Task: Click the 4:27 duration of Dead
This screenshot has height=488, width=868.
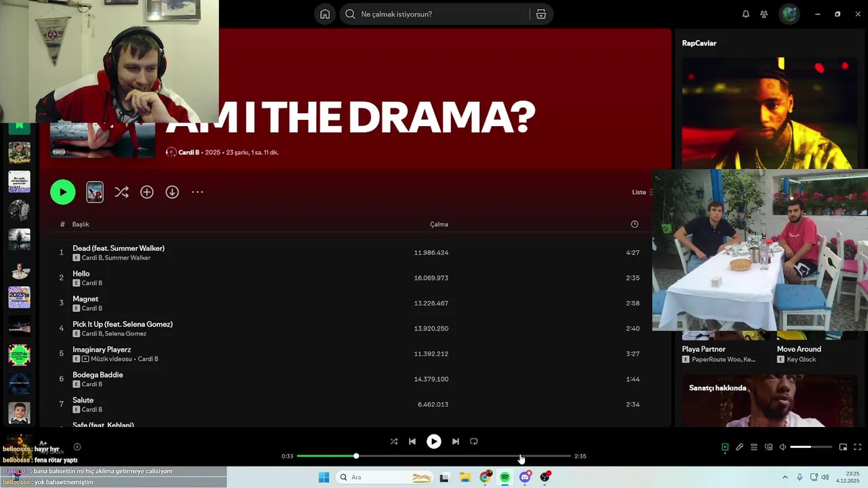Action: [633, 253]
